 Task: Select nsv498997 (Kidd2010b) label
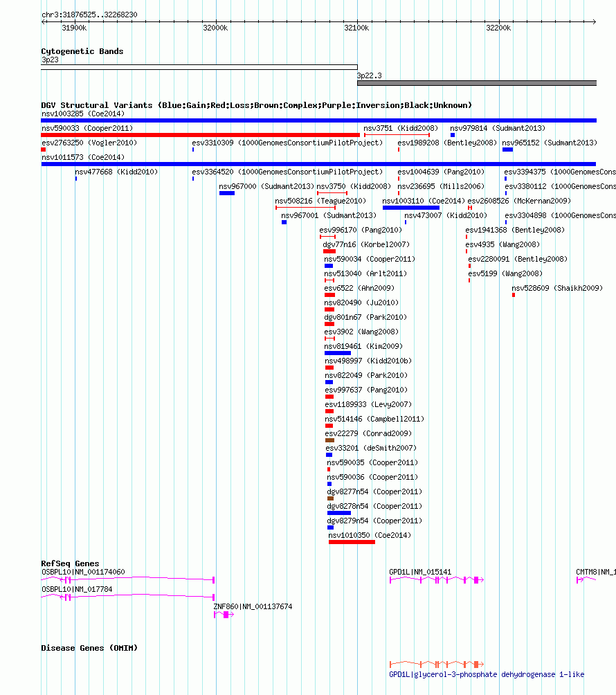(368, 361)
